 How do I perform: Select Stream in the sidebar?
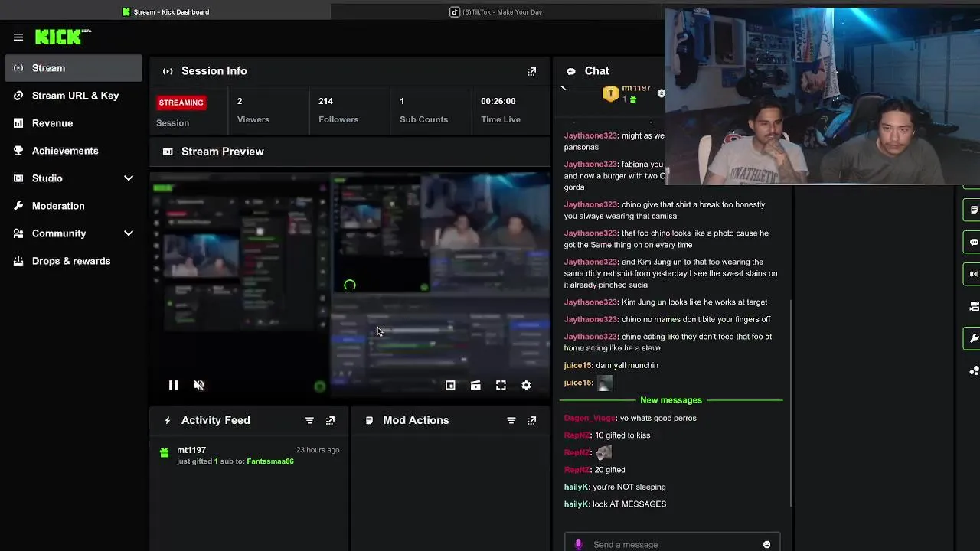tap(73, 68)
